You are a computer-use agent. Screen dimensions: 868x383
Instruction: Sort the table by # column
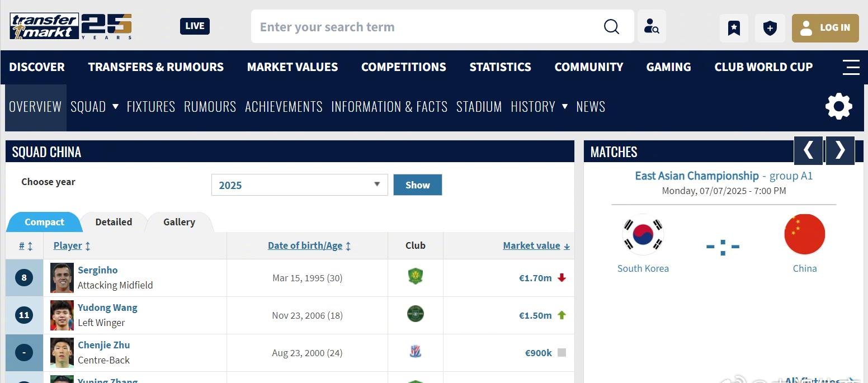[26, 245]
